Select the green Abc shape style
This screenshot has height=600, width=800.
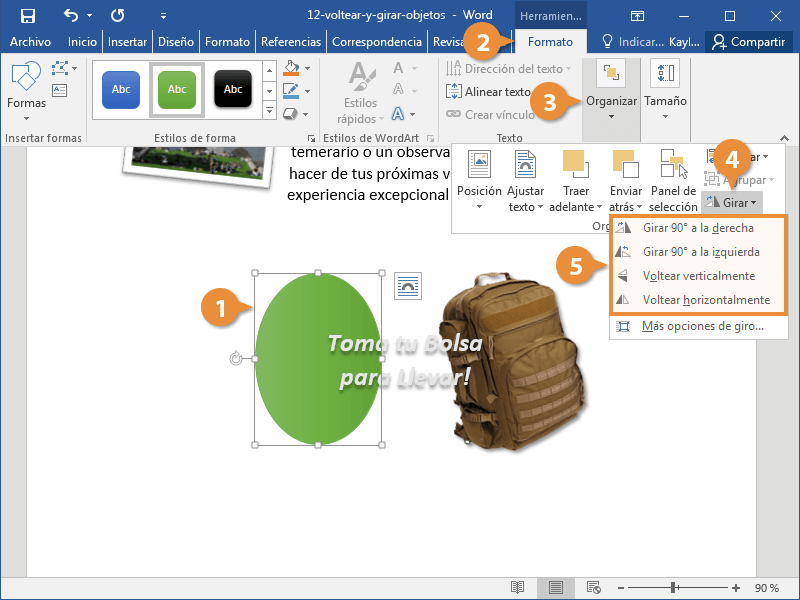point(177,89)
